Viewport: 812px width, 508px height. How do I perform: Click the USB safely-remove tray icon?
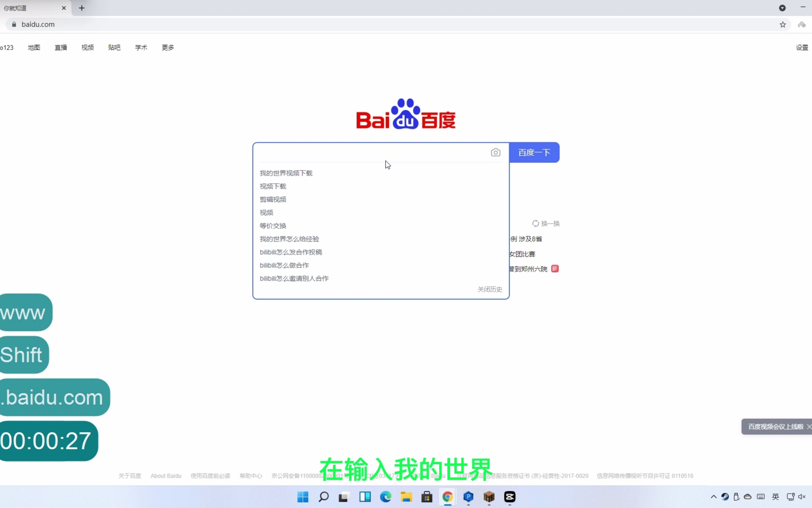pos(737,497)
